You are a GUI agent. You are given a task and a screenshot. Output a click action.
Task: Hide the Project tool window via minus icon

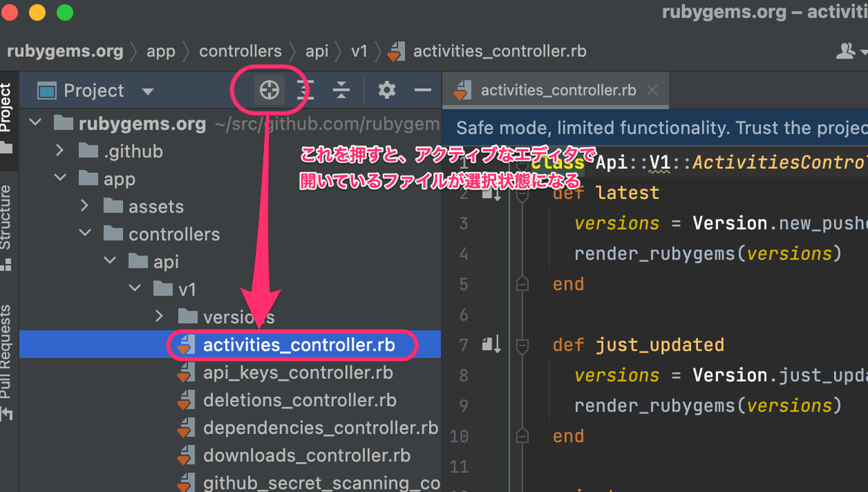[422, 90]
